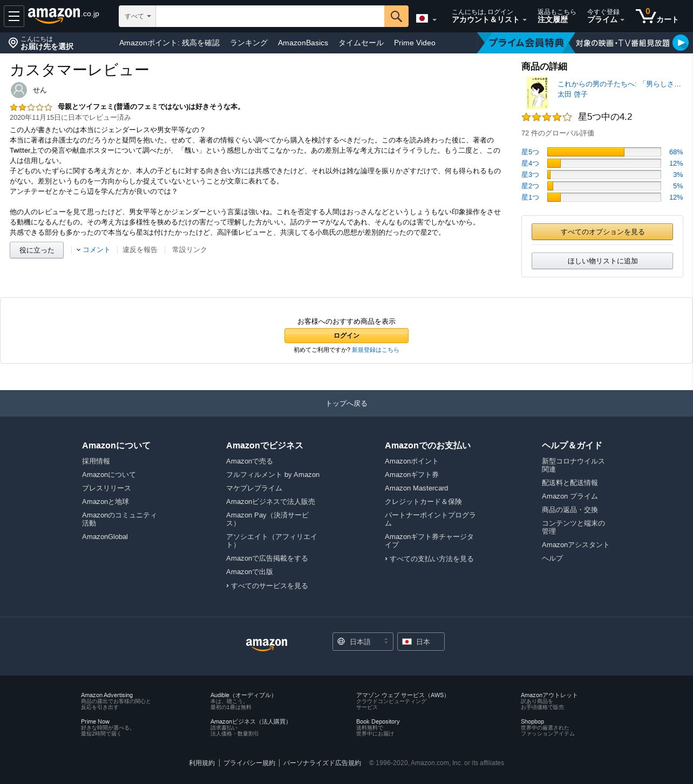The image size is (693, 784).
Task: Open Amazonポイント: 残高を確認
Action: (x=169, y=43)
